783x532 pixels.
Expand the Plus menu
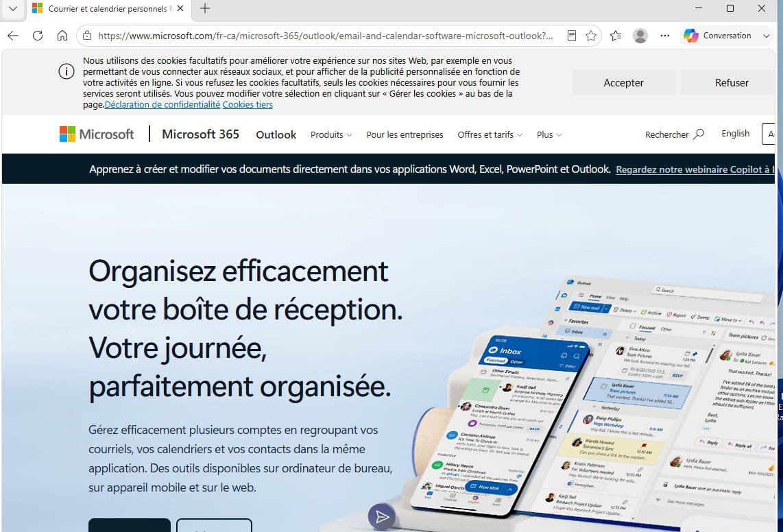pos(549,134)
